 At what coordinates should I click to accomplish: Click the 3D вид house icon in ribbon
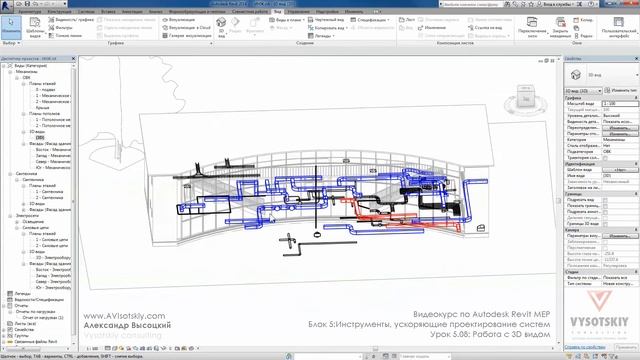click(221, 22)
